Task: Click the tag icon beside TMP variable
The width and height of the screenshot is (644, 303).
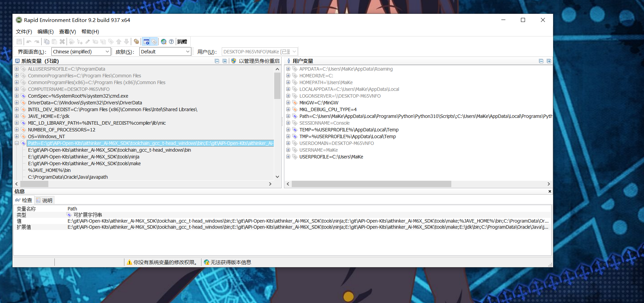Action: click(x=295, y=136)
